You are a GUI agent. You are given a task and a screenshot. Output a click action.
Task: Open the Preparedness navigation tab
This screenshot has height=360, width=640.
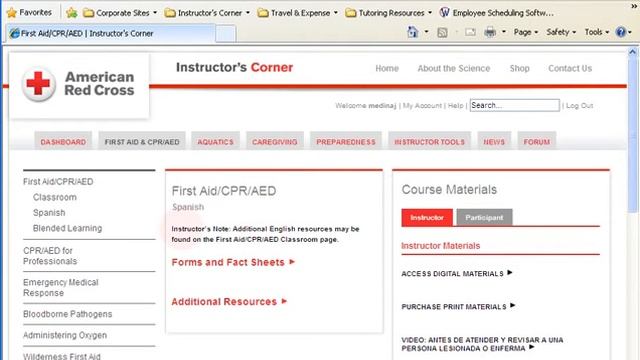pyautogui.click(x=346, y=142)
